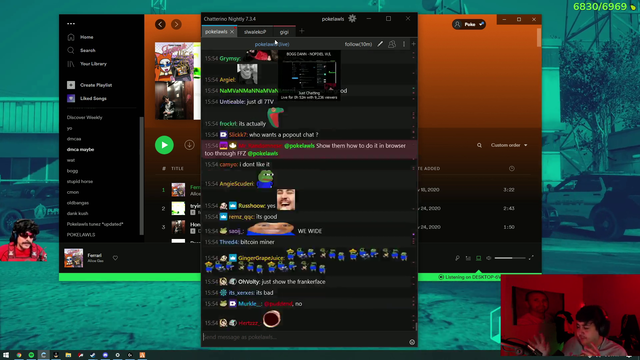Open the Poke user profile menu
This screenshot has height=360, width=640.
click(x=469, y=24)
